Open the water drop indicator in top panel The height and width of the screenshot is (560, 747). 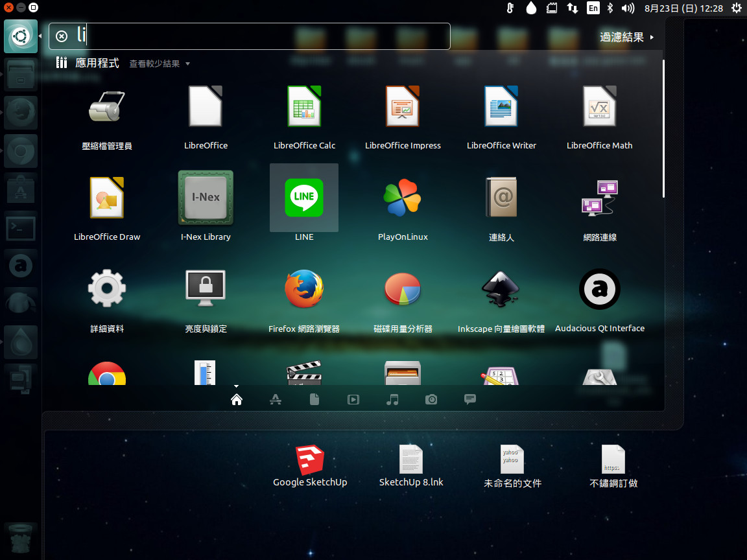point(531,8)
